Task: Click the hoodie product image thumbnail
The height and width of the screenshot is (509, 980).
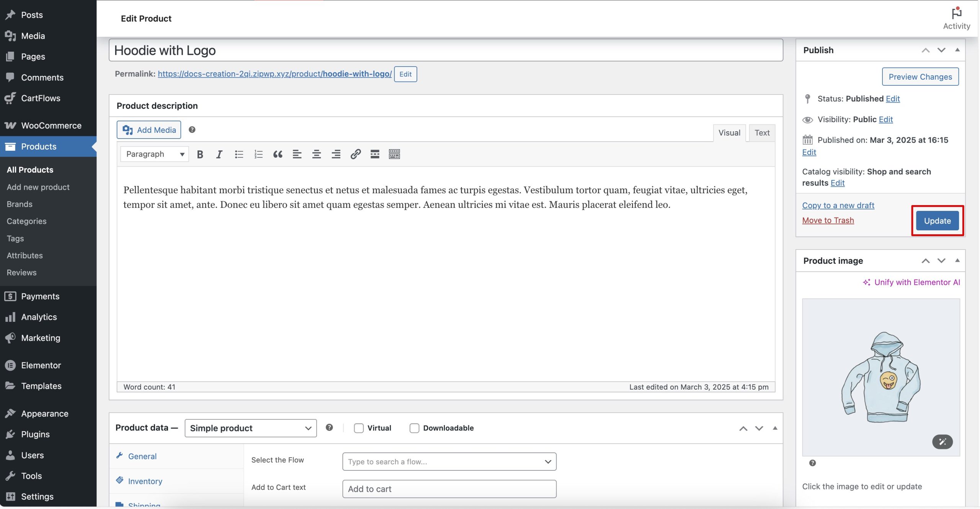Action: pyautogui.click(x=880, y=377)
